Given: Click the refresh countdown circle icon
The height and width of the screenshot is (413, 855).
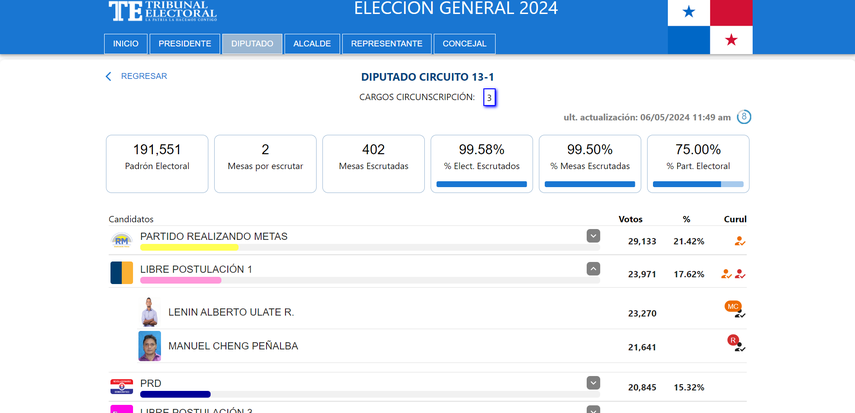Looking at the screenshot, I should 744,117.
